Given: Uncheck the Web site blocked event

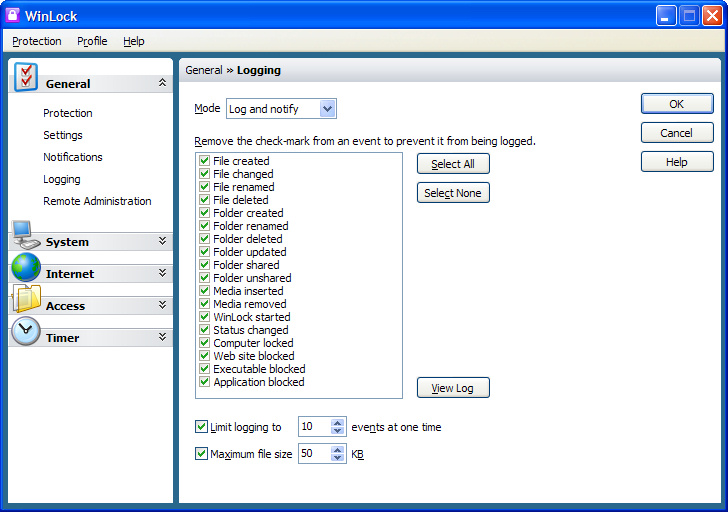Looking at the screenshot, I should [204, 356].
